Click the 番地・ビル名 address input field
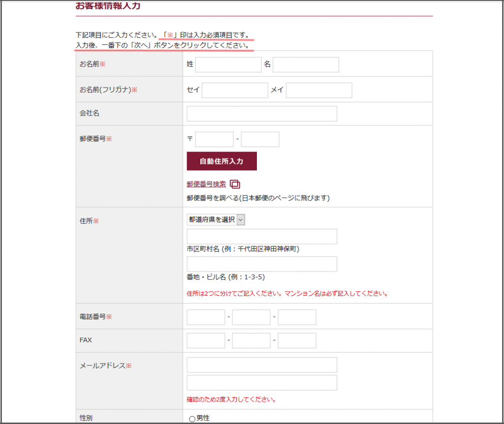This screenshot has width=504, height=424. (x=262, y=264)
